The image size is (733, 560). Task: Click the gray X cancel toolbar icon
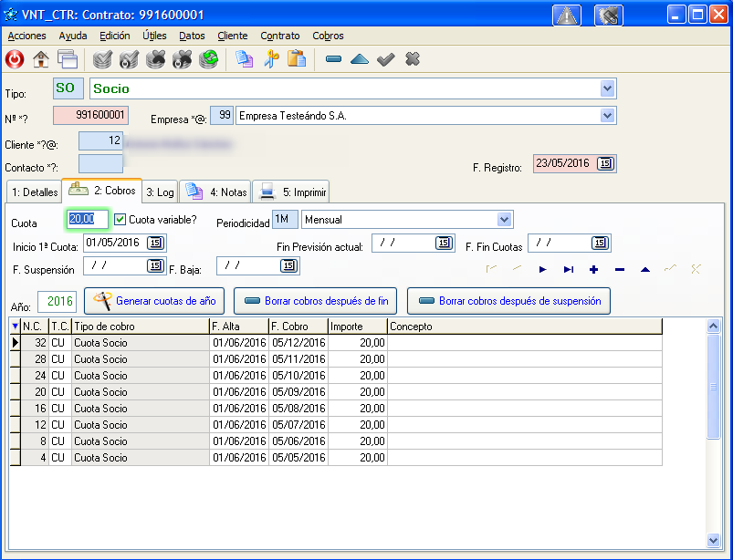coord(413,59)
